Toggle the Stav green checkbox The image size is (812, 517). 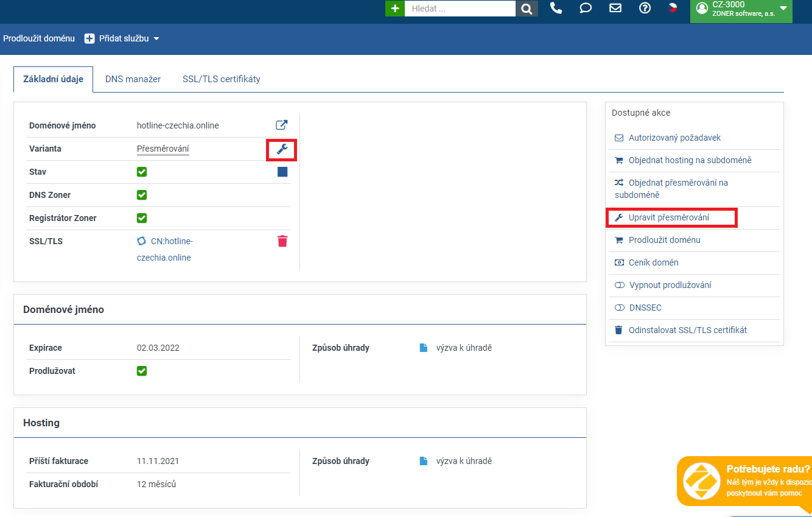(142, 172)
